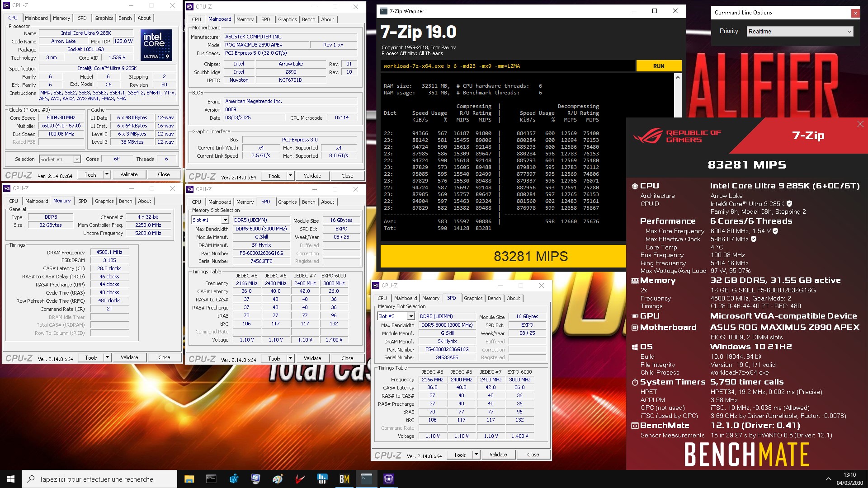Image resolution: width=868 pixels, height=488 pixels.
Task: Run the 7-Zip benchmark with RUN button
Action: (659, 66)
